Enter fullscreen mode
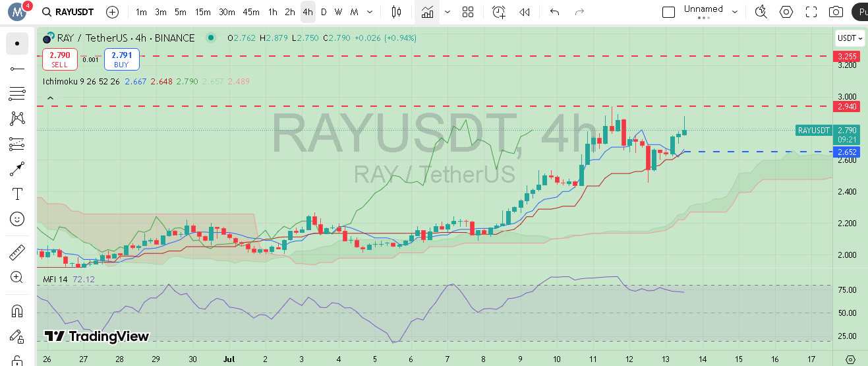Screen dimensions: 868x366 tap(811, 12)
